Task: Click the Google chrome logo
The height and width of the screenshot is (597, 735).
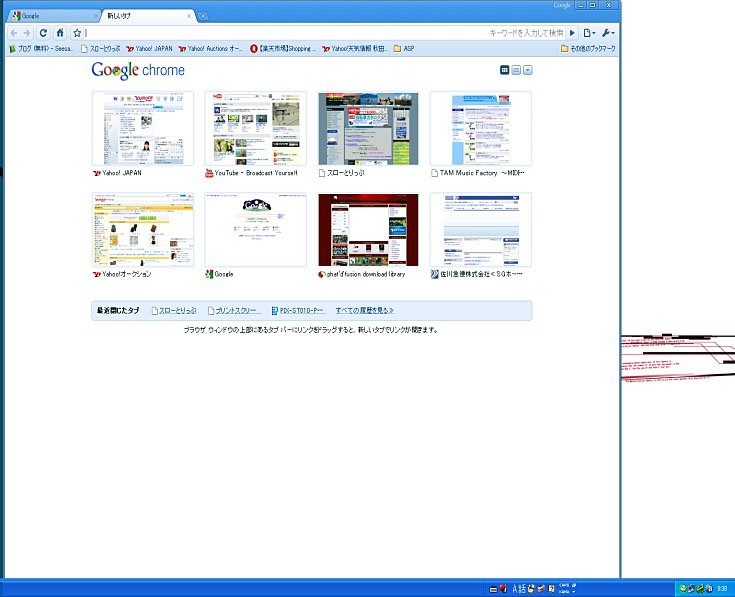Action: tap(138, 70)
